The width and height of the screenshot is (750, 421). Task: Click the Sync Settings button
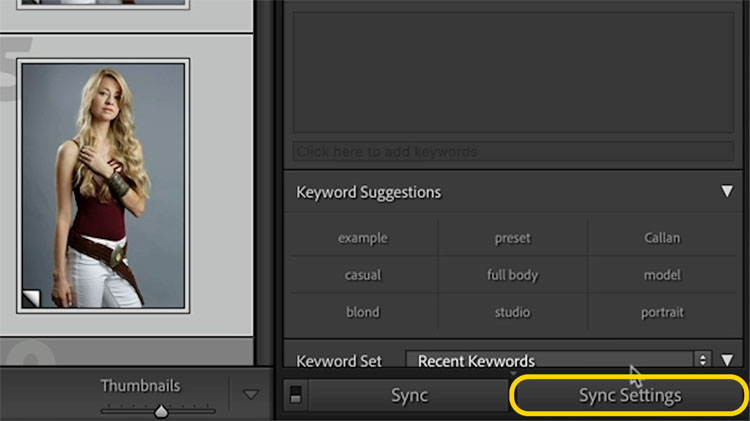[x=629, y=396]
